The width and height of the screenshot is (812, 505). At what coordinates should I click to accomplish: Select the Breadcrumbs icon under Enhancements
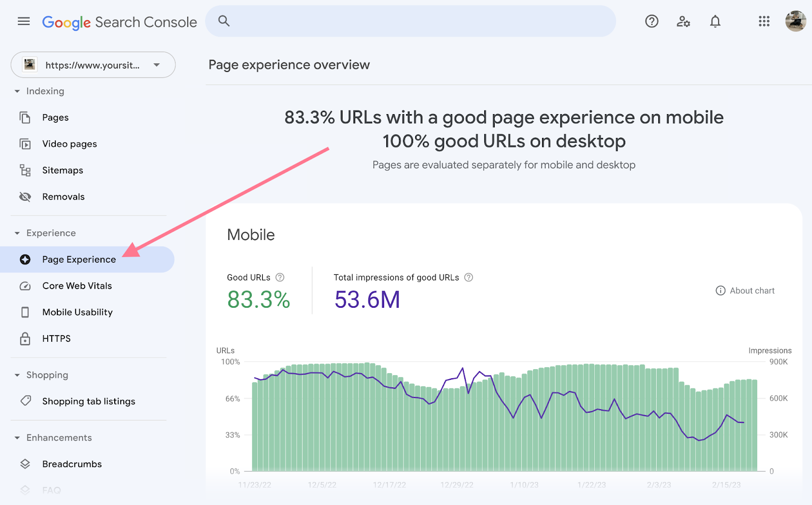[25, 464]
